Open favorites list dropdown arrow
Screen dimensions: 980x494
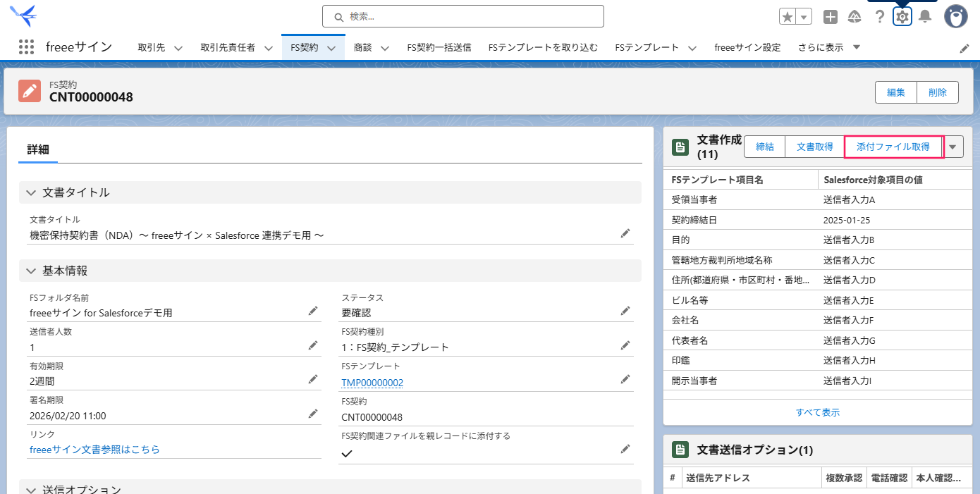804,17
